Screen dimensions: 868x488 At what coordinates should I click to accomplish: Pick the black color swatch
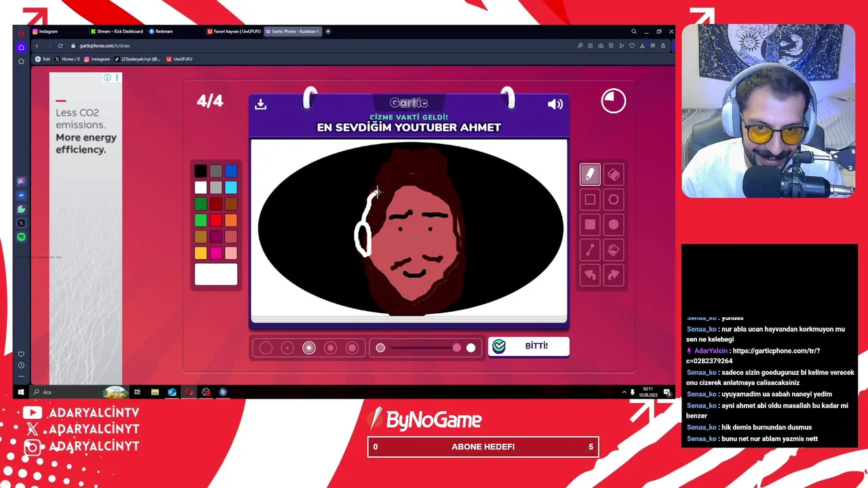point(201,171)
